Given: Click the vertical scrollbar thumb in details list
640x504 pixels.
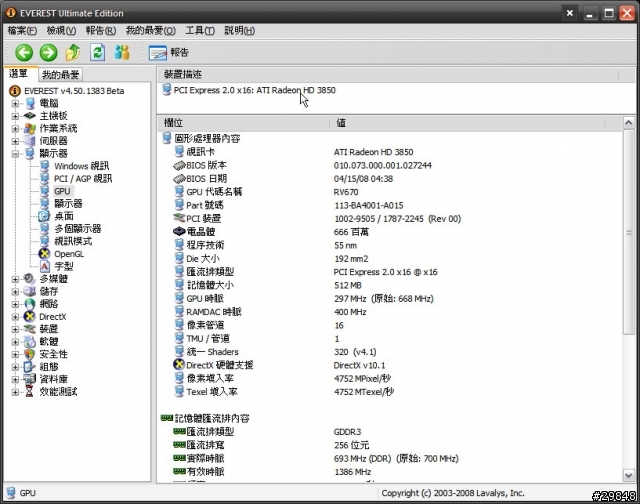Looking at the screenshot, I should point(629,232).
